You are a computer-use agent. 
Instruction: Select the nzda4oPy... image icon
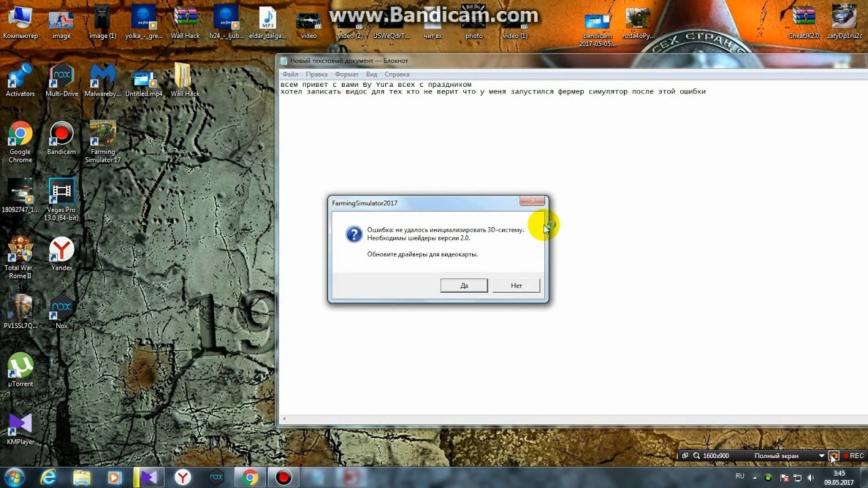pos(639,22)
